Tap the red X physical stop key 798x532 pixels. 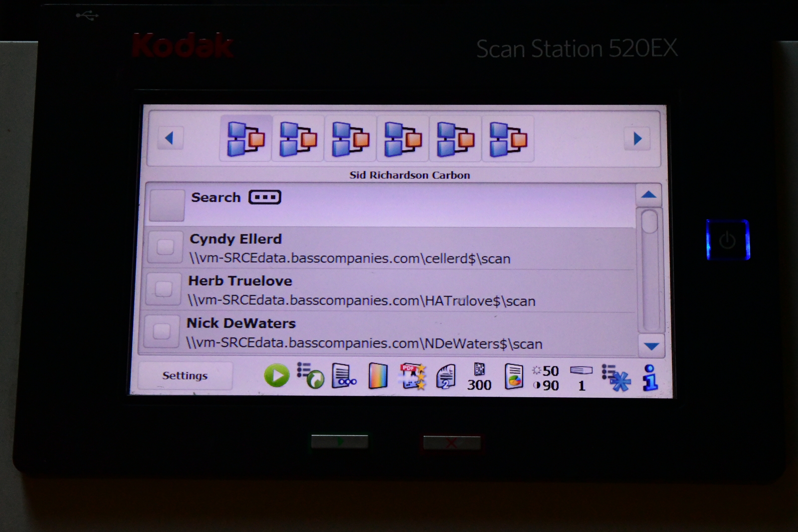(452, 442)
